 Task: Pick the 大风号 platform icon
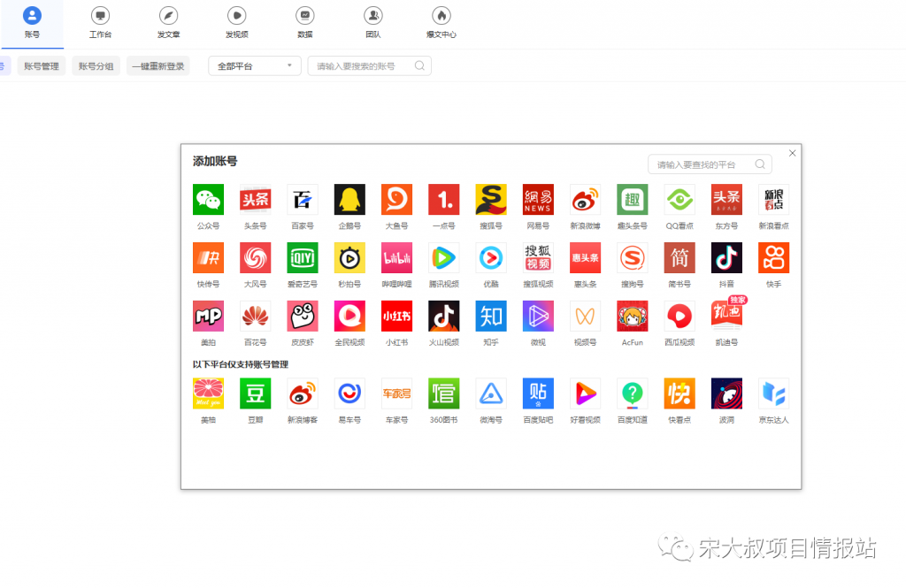(x=256, y=258)
